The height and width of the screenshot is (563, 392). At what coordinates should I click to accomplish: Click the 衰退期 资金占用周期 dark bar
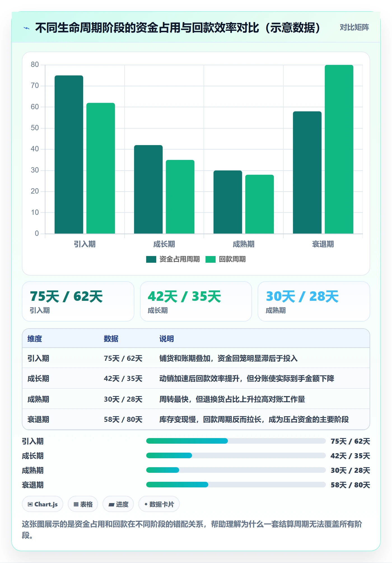[x=307, y=172]
